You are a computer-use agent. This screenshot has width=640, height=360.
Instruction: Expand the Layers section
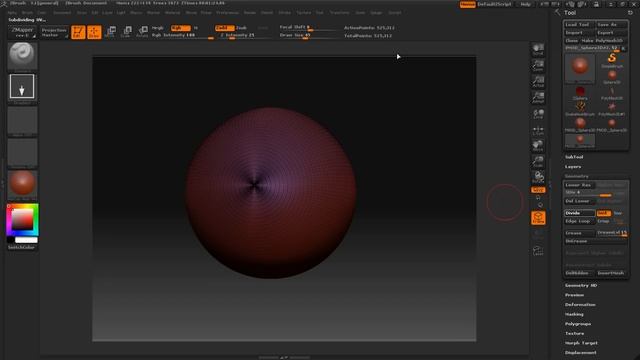click(573, 167)
